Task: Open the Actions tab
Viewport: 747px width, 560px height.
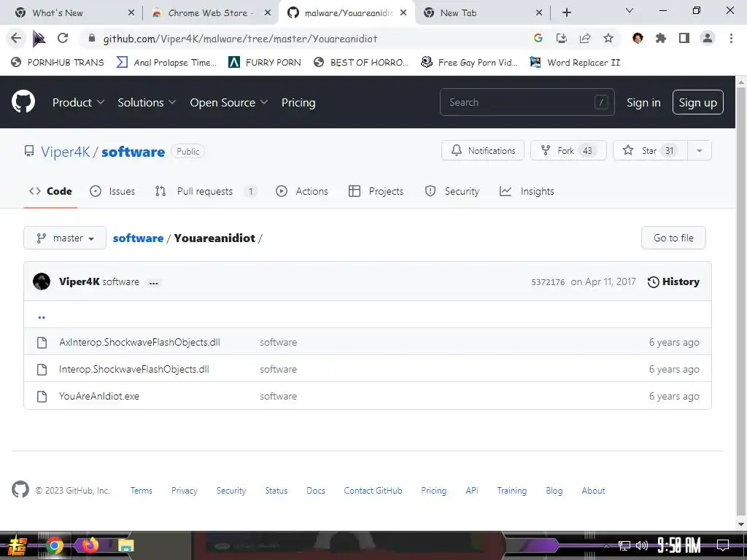Action: pos(302,192)
